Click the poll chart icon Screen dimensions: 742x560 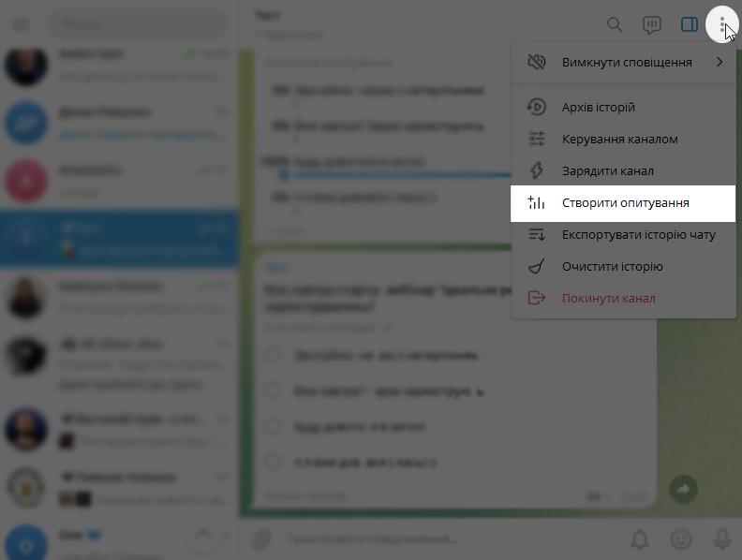(537, 202)
